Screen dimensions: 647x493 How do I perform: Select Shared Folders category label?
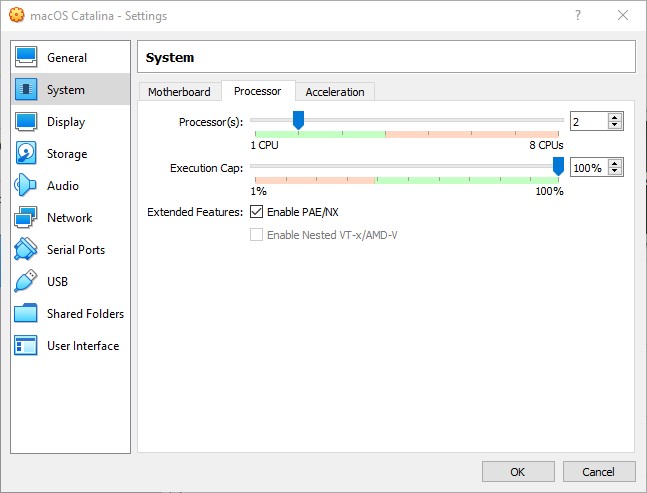pos(85,314)
